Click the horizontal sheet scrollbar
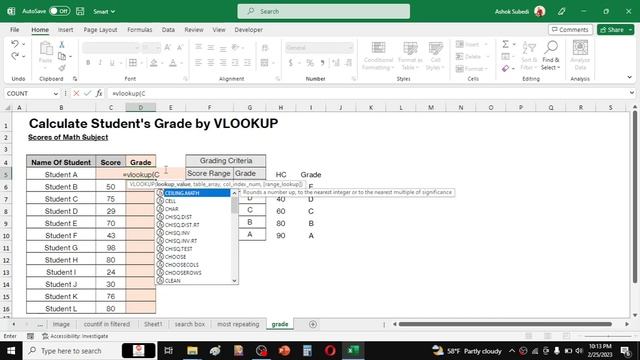The height and width of the screenshot is (360, 640). pos(505,324)
